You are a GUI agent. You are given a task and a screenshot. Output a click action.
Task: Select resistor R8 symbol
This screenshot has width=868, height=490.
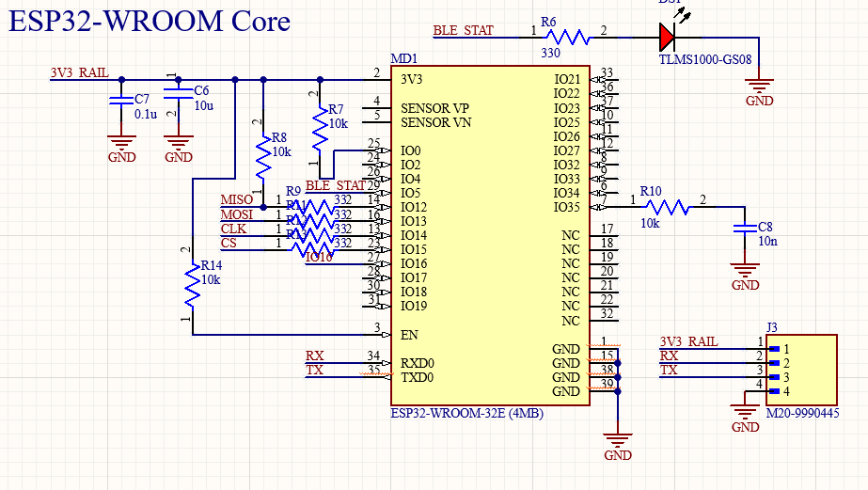pos(263,156)
